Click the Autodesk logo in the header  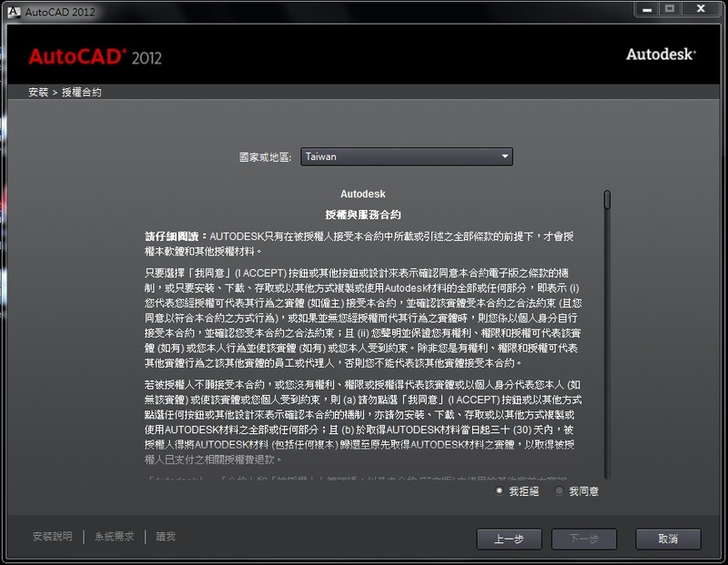pos(661,55)
